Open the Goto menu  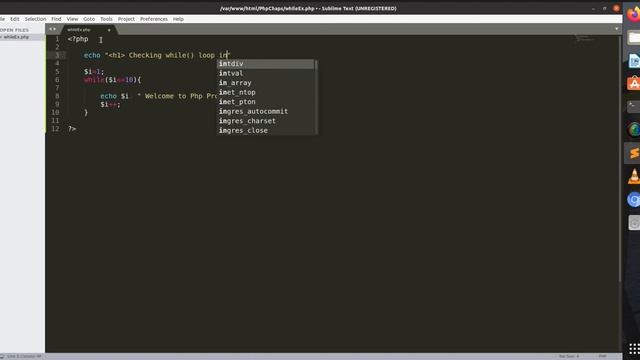[89, 19]
